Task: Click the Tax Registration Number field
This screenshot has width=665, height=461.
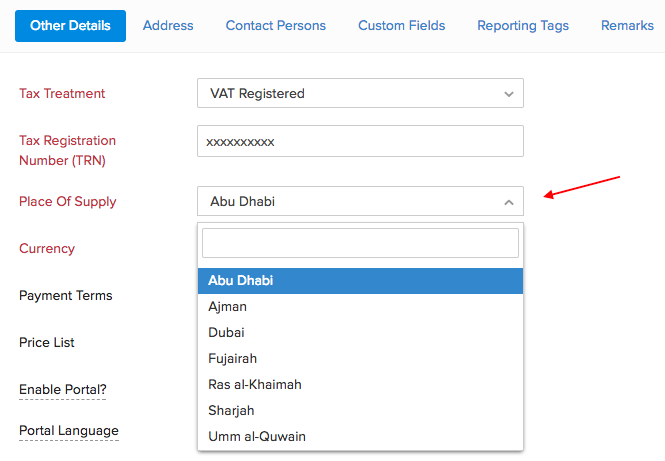Action: pos(360,142)
